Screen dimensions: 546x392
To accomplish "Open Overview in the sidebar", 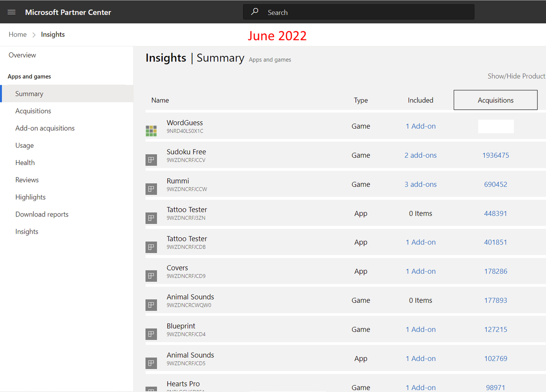I will 22,55.
